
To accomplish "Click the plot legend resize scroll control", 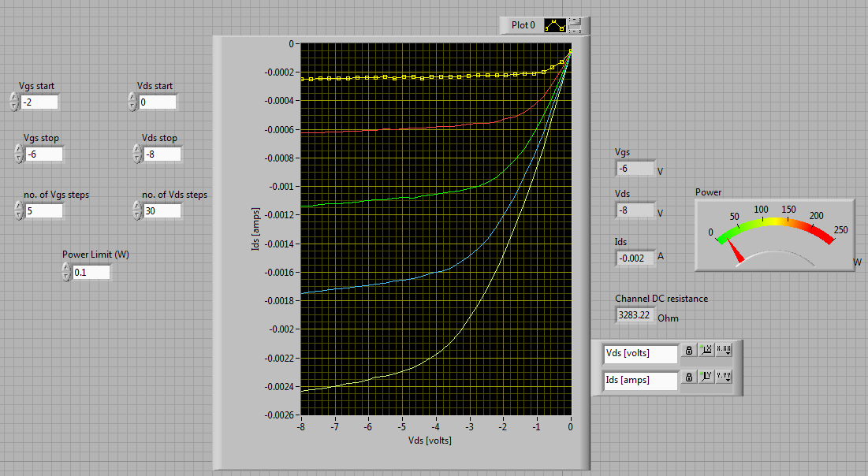I will [x=575, y=25].
